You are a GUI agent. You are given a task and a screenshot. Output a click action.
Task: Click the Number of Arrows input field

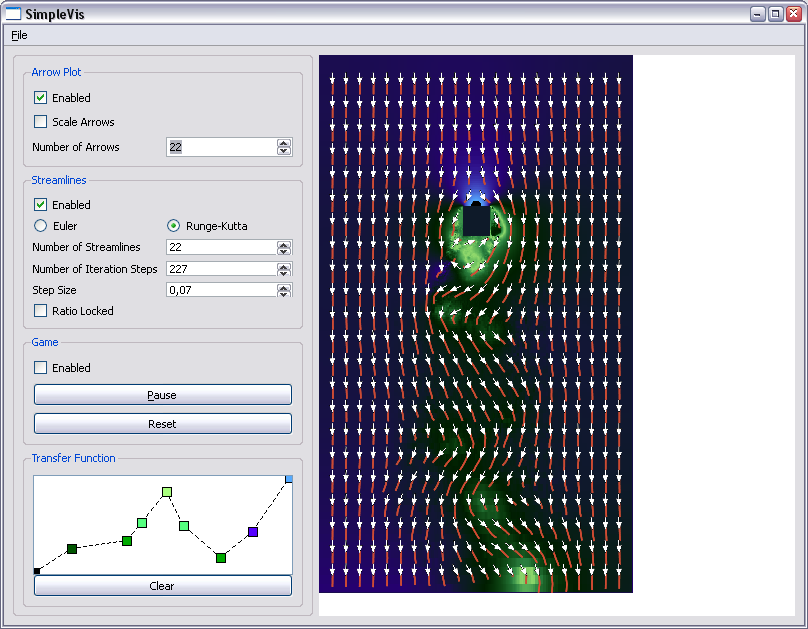(220, 147)
